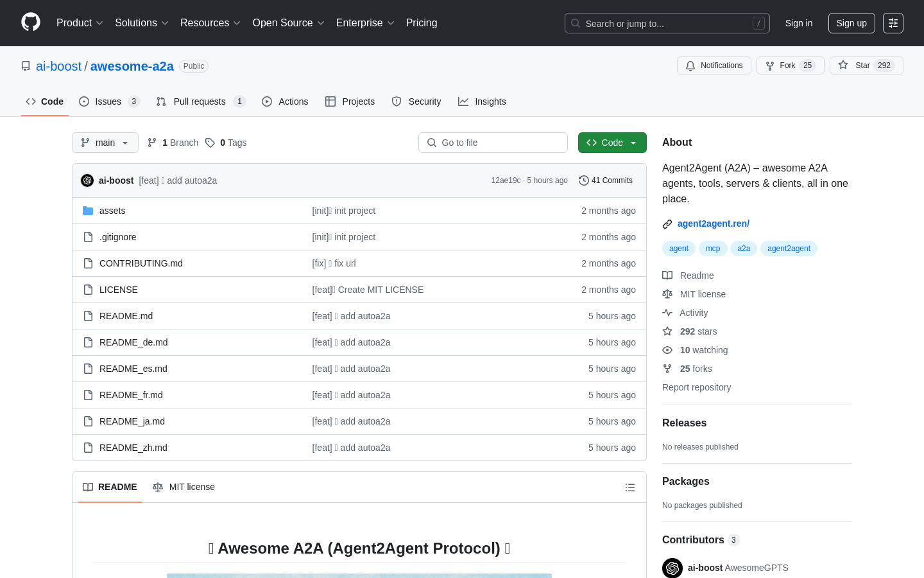
Task: Click the file icon next to README_zh.md
Action: pos(88,448)
